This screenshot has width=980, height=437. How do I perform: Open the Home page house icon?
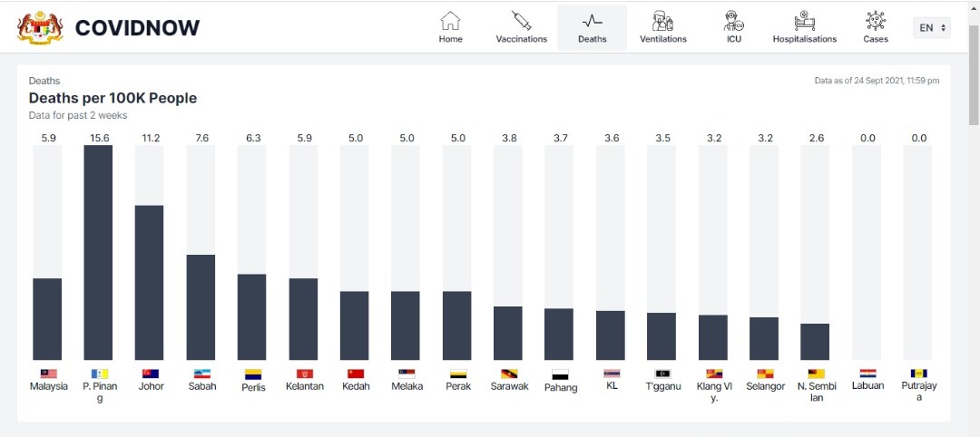pos(450,21)
